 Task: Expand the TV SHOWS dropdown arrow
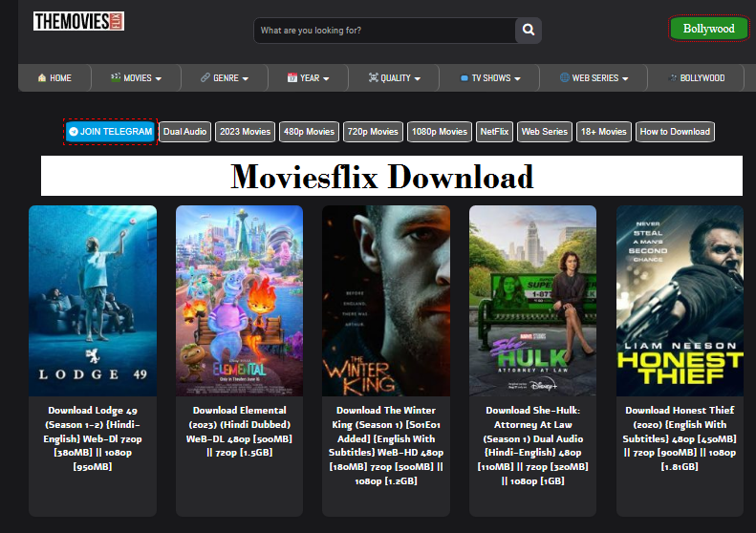point(517,78)
